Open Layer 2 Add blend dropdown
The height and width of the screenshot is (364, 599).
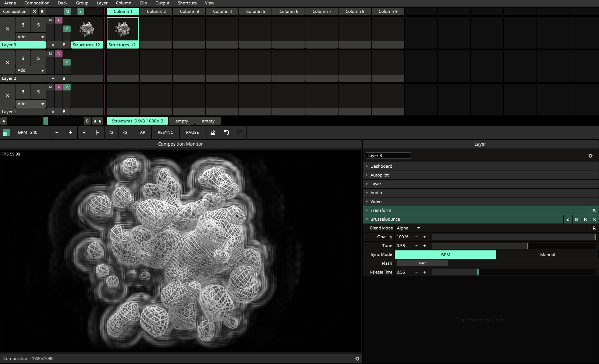click(31, 70)
